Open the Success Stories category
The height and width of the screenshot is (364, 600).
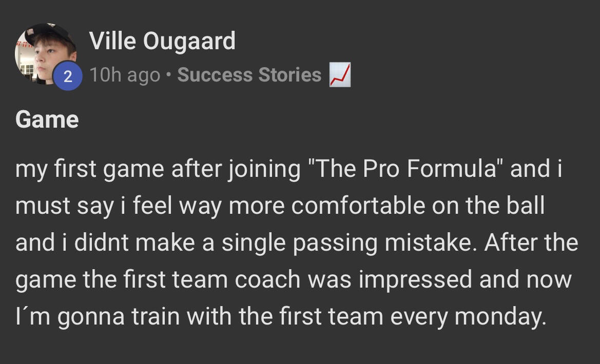click(x=249, y=75)
